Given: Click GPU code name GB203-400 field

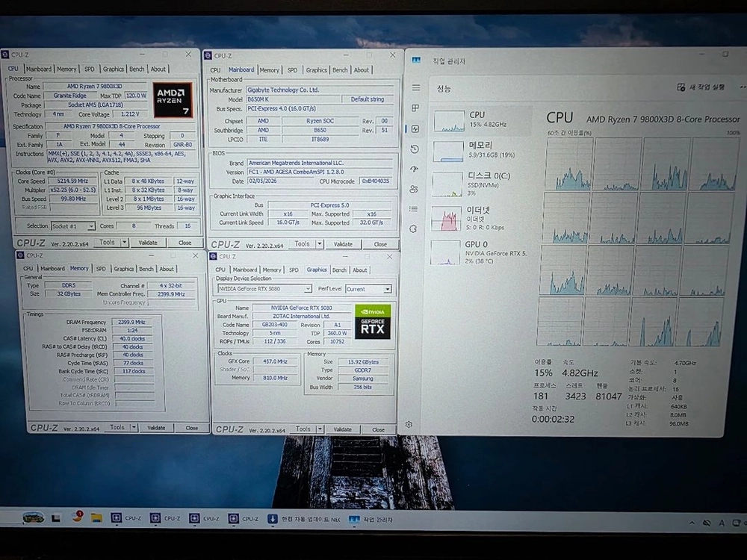Looking at the screenshot, I should [274, 324].
